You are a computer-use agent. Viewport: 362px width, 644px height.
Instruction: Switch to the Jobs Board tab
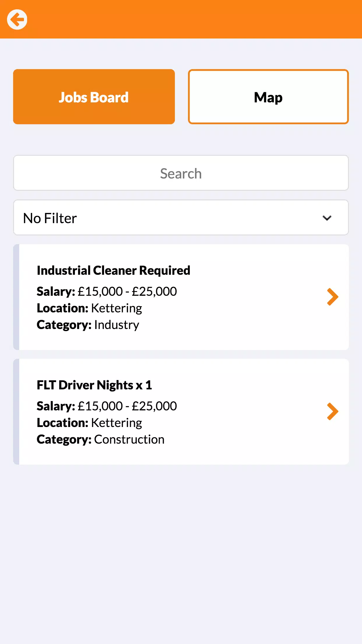click(x=94, y=97)
